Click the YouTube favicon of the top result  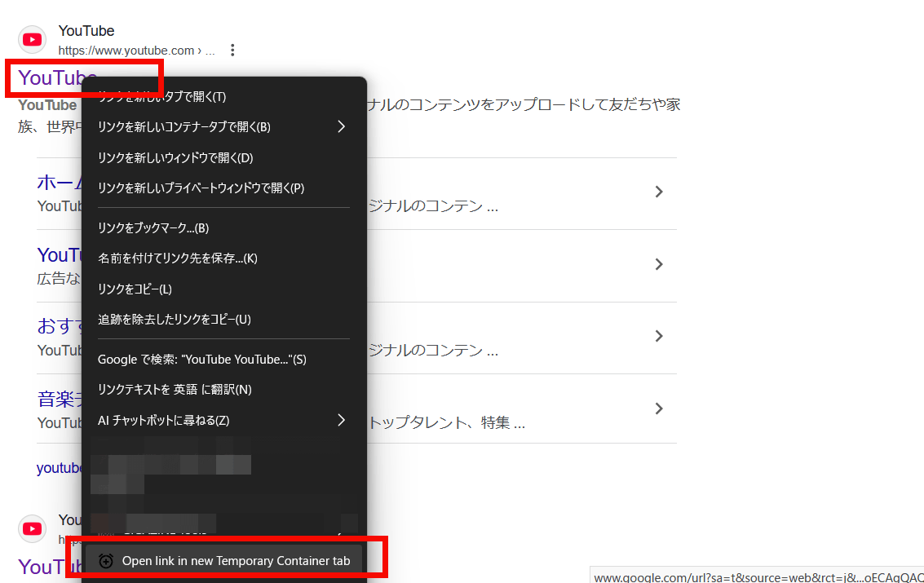(33, 39)
